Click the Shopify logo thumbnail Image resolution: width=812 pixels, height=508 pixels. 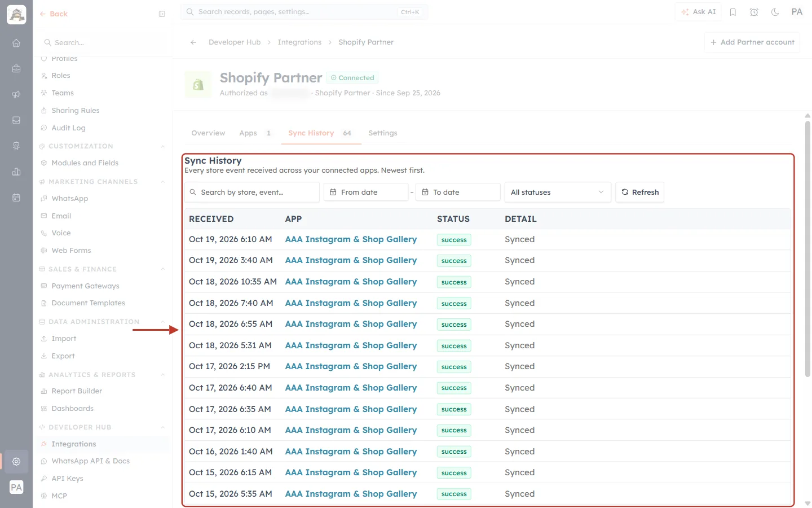[198, 85]
